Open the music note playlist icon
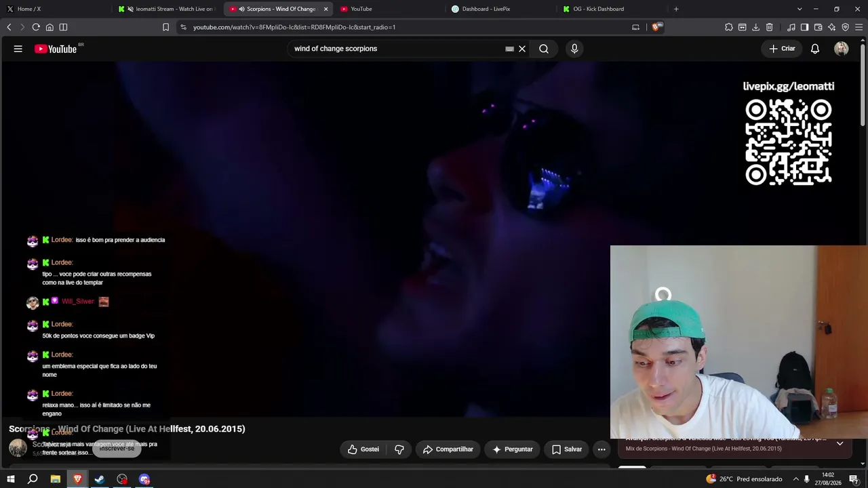868x488 pixels. 791,27
